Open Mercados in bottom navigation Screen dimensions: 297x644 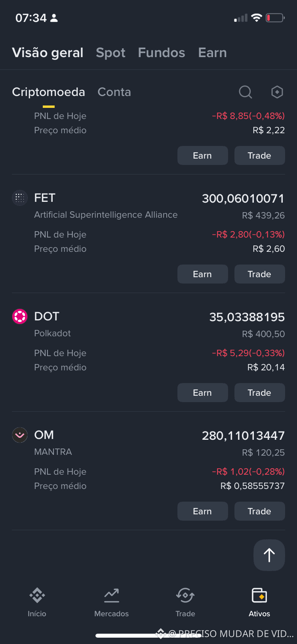[111, 602]
